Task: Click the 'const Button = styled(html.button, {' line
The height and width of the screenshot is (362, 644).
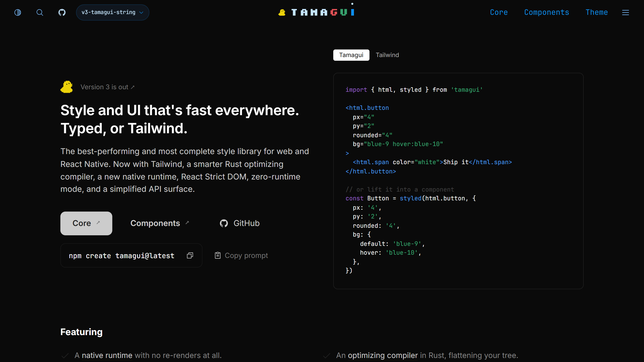Action: 411,198
